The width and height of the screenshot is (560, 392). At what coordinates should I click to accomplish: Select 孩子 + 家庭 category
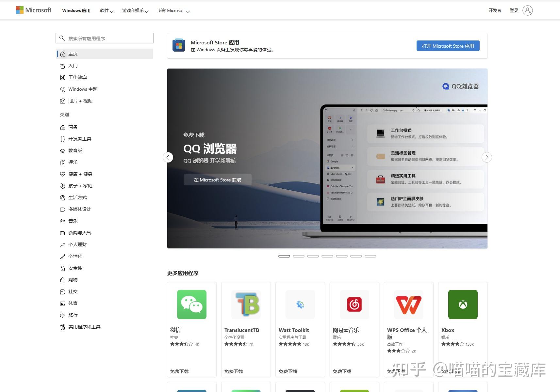pos(105,186)
